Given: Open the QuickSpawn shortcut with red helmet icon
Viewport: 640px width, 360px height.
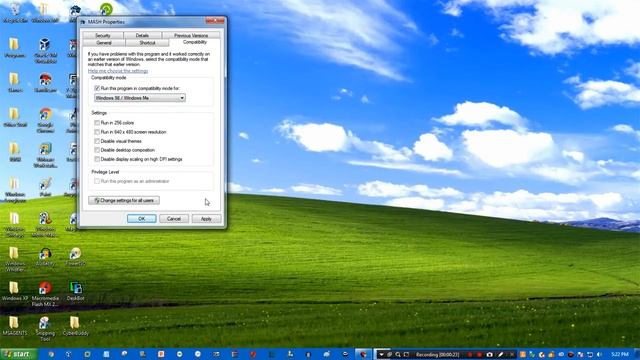Looking at the screenshot, I should pyautogui.click(x=45, y=82).
